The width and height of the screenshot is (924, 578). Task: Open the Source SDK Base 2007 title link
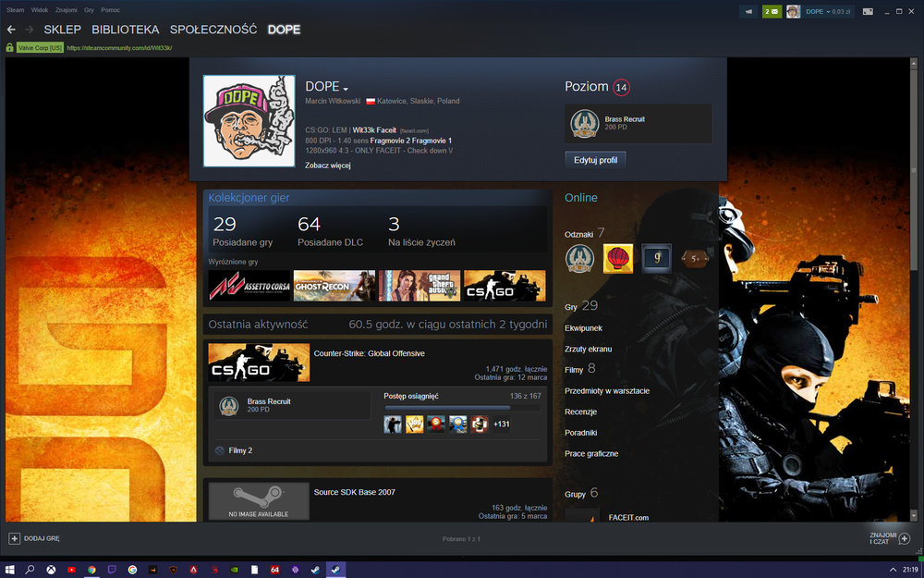click(354, 492)
